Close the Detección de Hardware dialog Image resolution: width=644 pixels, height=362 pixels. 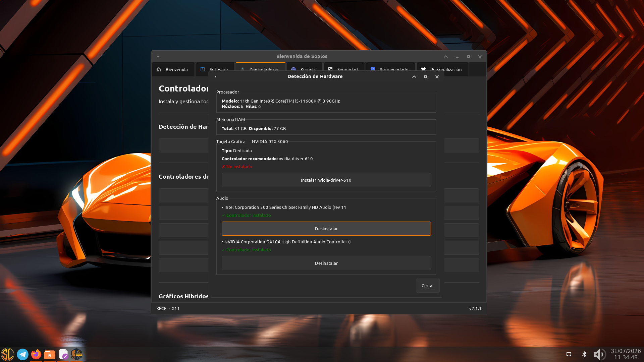click(x=437, y=77)
